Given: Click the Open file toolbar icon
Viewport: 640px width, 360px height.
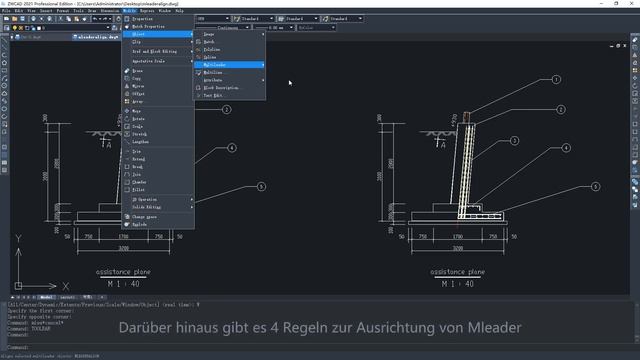Looking at the screenshot, I should click(x=14, y=19).
